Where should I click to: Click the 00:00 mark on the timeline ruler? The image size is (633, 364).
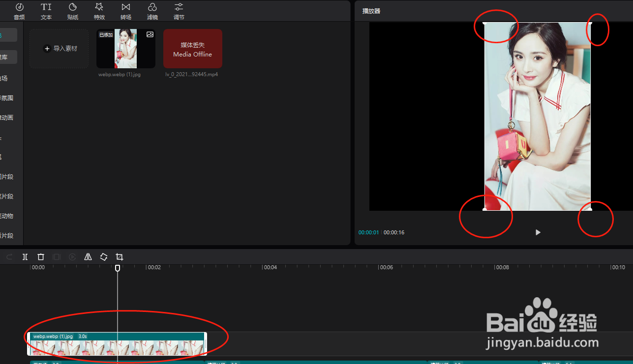click(x=38, y=268)
